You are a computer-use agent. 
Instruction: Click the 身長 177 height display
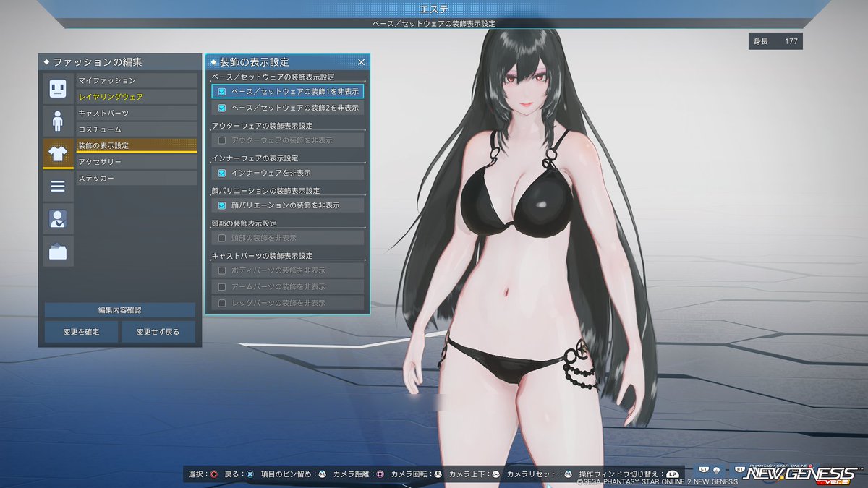[x=775, y=41]
